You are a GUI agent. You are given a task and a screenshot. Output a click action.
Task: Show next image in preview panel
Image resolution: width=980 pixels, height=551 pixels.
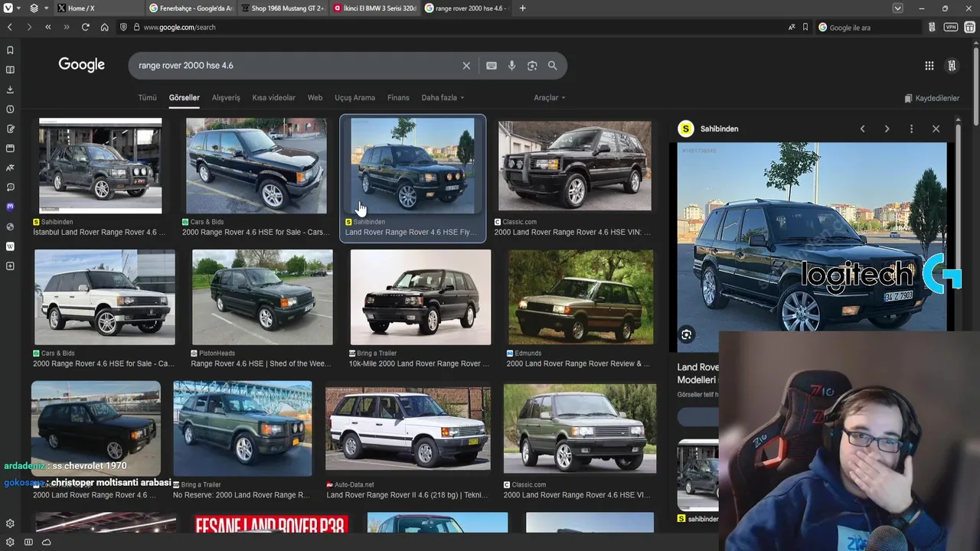pos(887,129)
